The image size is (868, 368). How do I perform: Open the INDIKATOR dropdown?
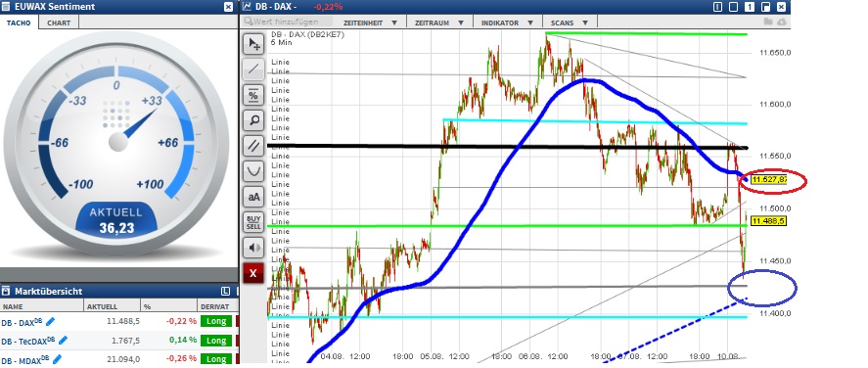[x=507, y=23]
